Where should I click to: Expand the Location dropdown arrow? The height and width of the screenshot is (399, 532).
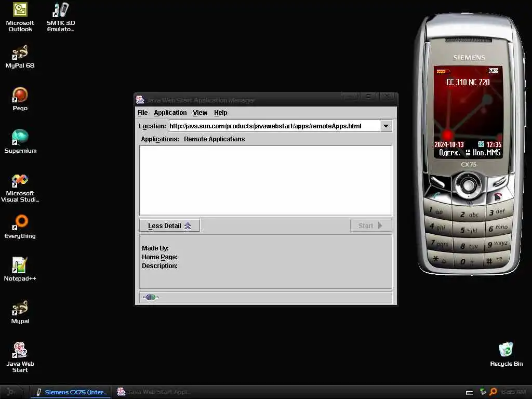click(386, 126)
